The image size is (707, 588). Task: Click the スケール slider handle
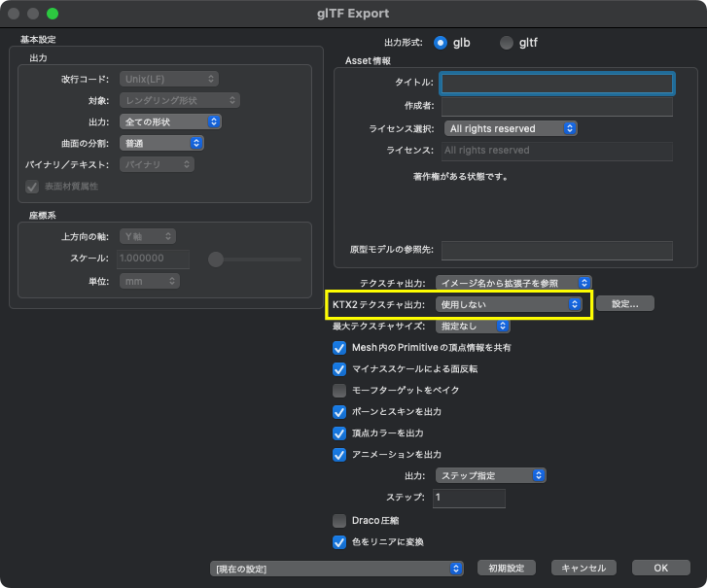click(x=216, y=259)
